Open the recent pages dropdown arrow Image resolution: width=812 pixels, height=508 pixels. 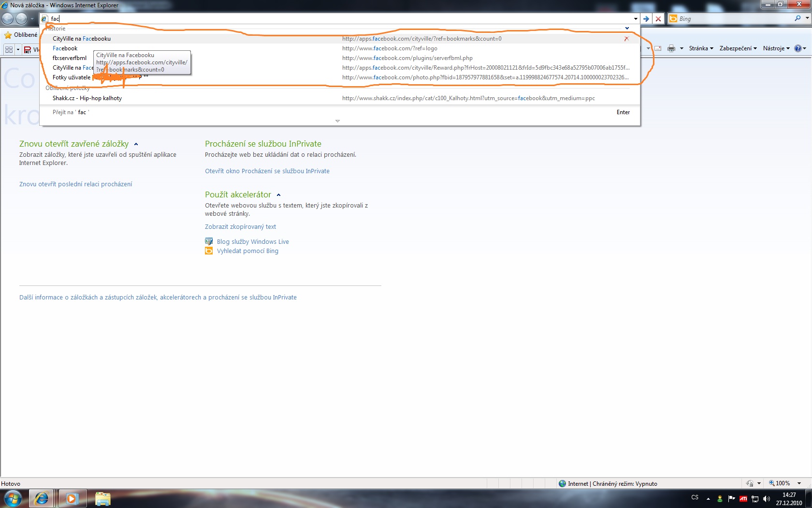coord(32,19)
